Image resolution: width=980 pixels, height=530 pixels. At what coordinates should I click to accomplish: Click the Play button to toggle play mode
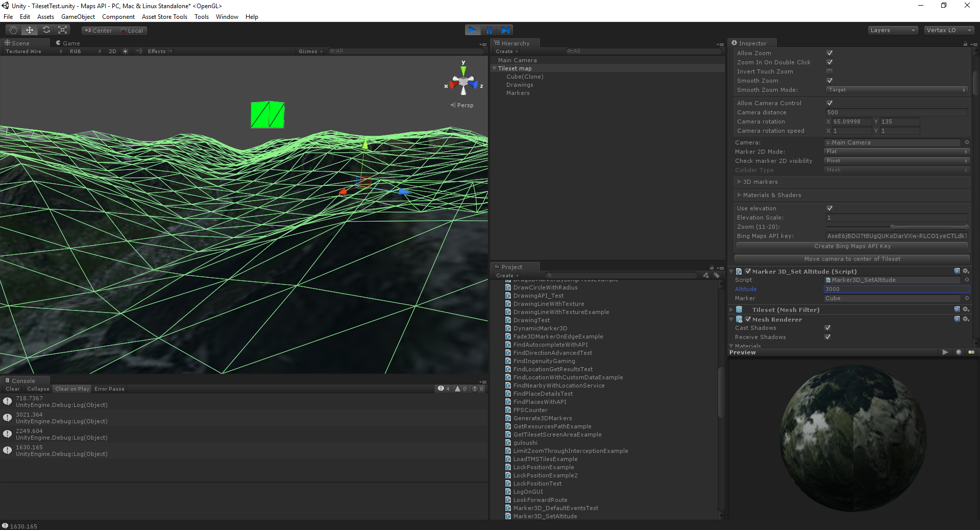pos(473,30)
